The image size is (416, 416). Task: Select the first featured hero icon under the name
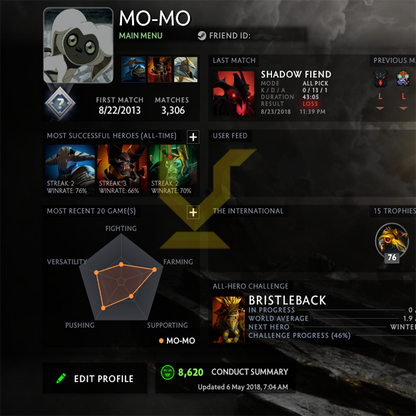pyautogui.click(x=133, y=69)
